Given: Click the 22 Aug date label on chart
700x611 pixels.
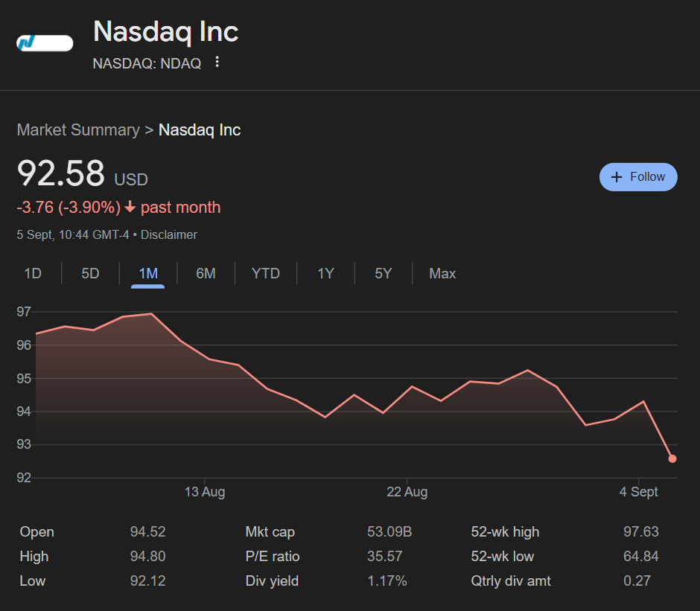Looking at the screenshot, I should coord(407,492).
